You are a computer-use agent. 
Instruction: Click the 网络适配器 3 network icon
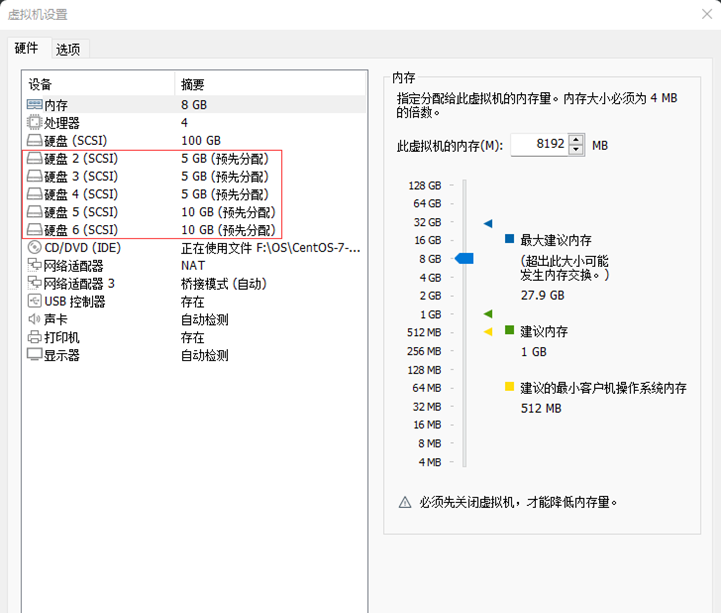(34, 283)
